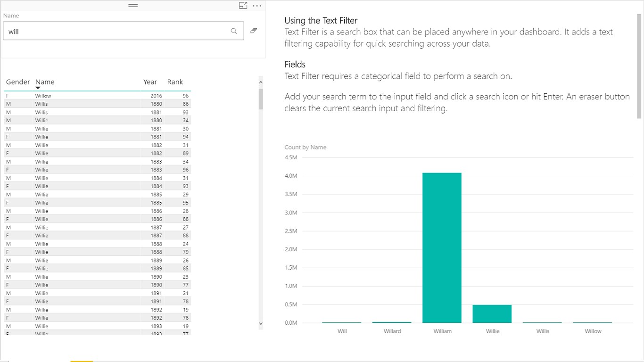Click the sort arrow under Name column
644x362 pixels.
pyautogui.click(x=38, y=88)
